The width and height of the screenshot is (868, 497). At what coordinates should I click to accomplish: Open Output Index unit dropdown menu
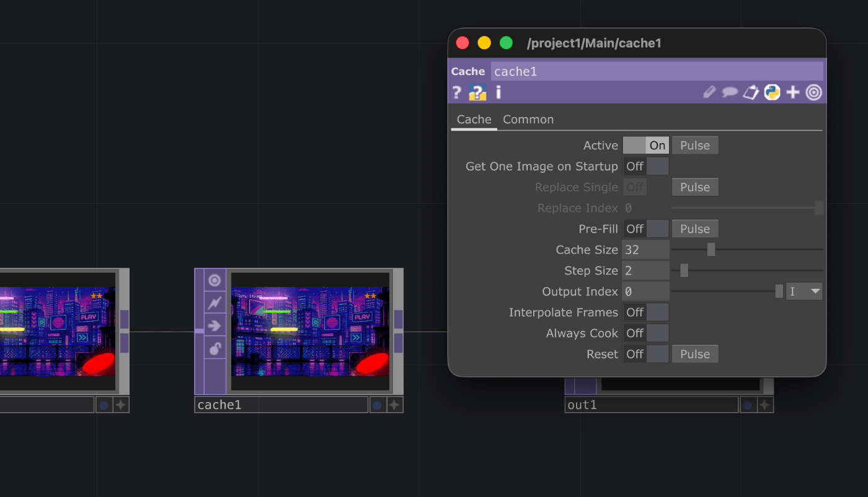804,291
